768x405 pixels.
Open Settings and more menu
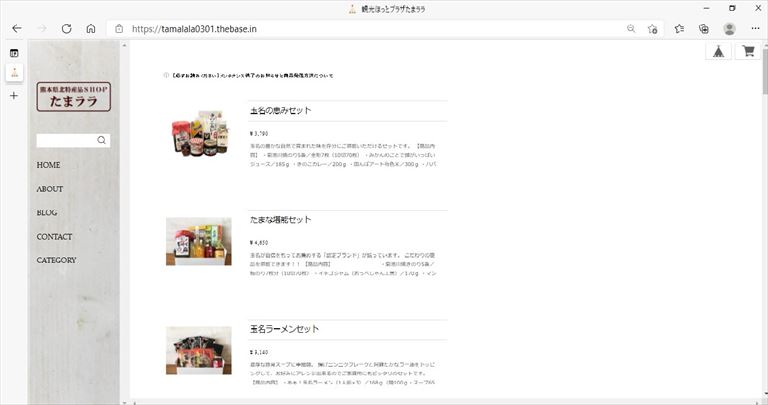[x=755, y=28]
